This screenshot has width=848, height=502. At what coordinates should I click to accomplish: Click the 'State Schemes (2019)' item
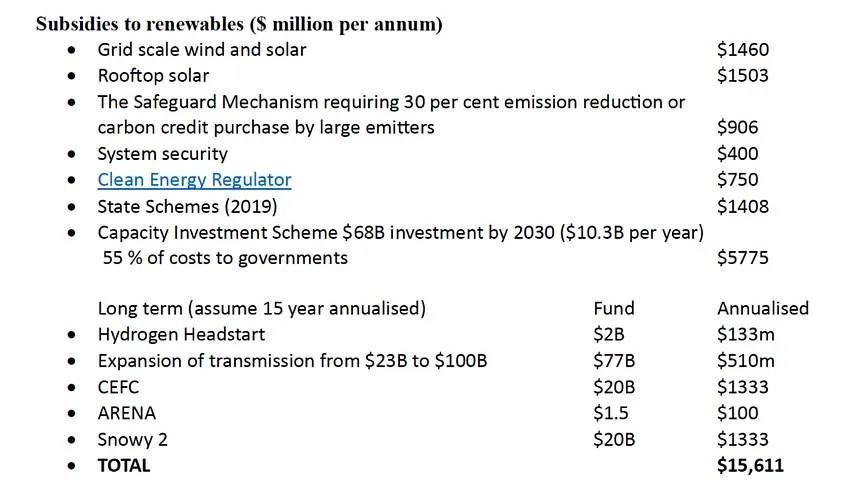click(x=187, y=206)
